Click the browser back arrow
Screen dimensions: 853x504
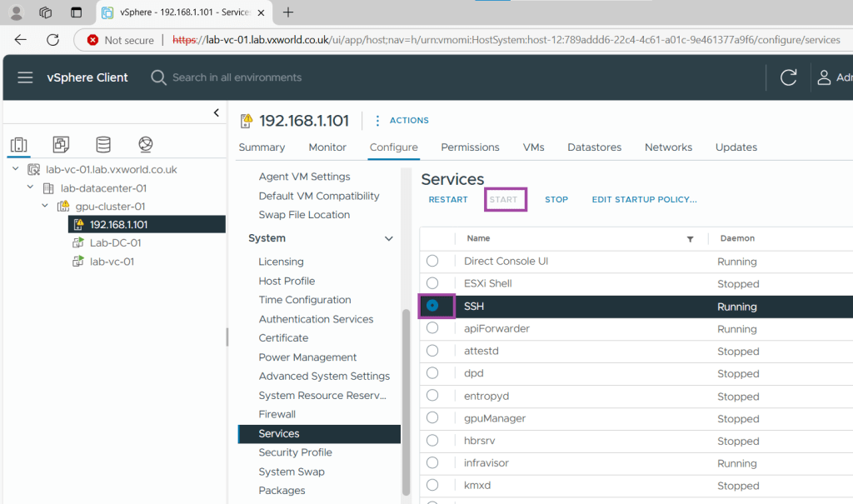[x=21, y=40]
